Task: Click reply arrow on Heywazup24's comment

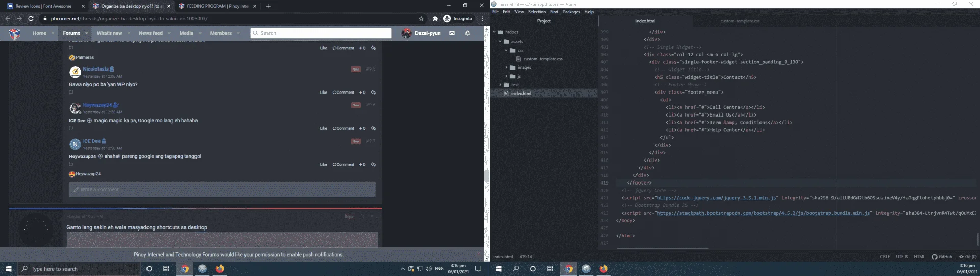Action: [373, 128]
